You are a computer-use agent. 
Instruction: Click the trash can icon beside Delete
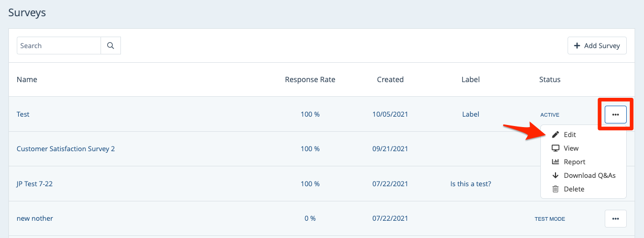coord(556,189)
